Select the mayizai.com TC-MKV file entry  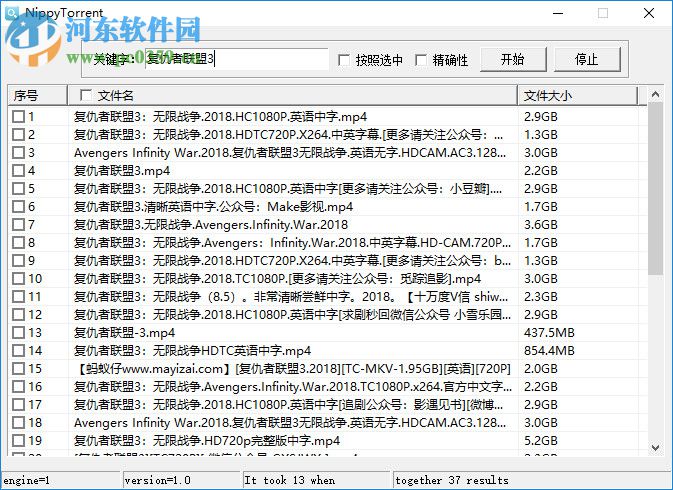[x=293, y=369]
